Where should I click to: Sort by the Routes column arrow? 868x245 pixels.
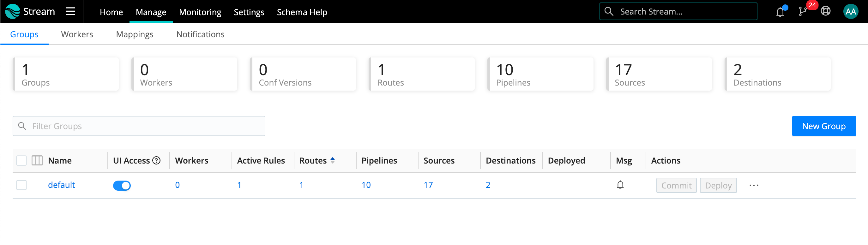pyautogui.click(x=333, y=160)
